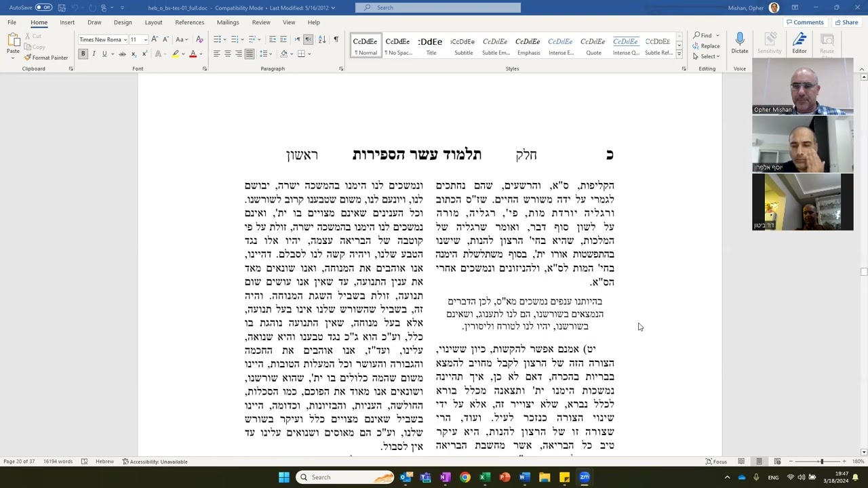The image size is (868, 488).
Task: Click the Clear All Formatting icon
Action: (x=199, y=39)
